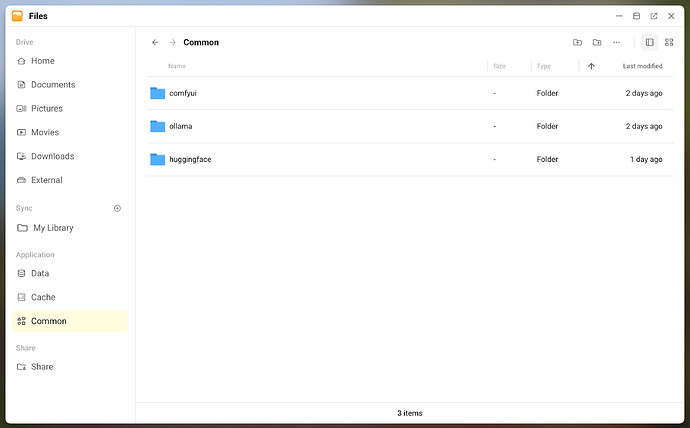
Task: Click the split window layout button
Action: coord(636,16)
